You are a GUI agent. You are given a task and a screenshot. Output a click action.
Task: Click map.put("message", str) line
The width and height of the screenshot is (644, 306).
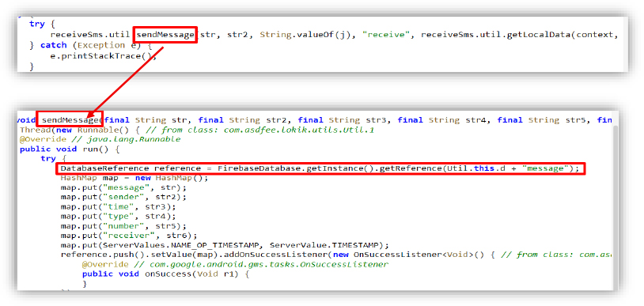point(123,187)
